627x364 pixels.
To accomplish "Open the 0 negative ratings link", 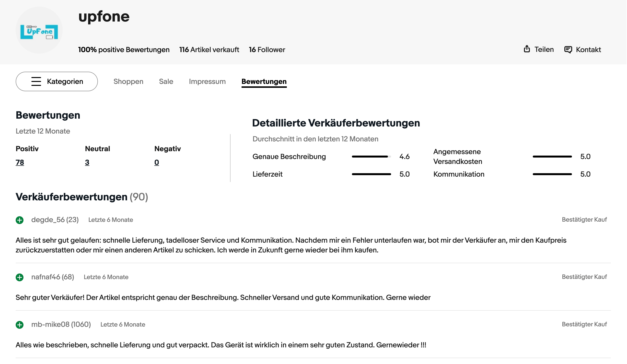I will coord(157,162).
